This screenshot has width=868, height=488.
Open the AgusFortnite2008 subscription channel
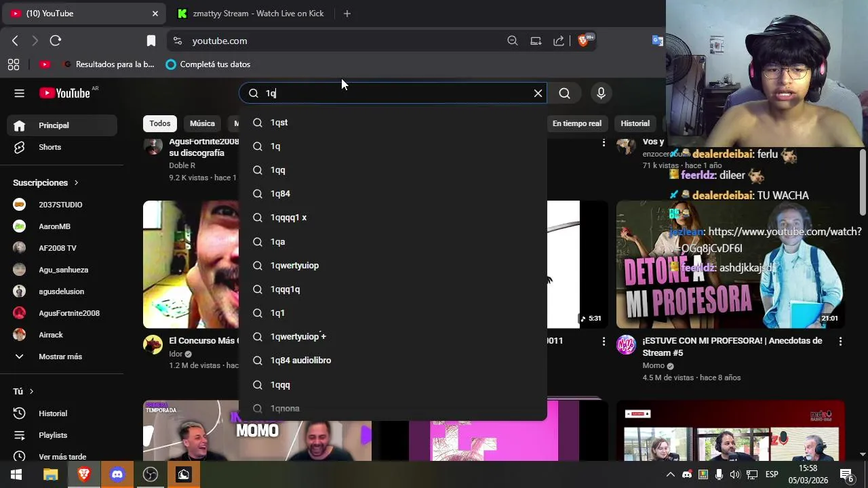click(x=62, y=313)
